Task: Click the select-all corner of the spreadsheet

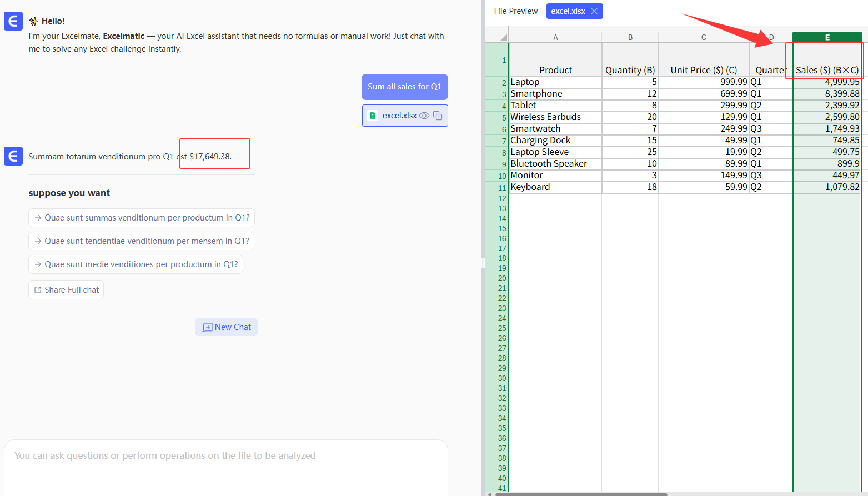Action: click(x=503, y=37)
